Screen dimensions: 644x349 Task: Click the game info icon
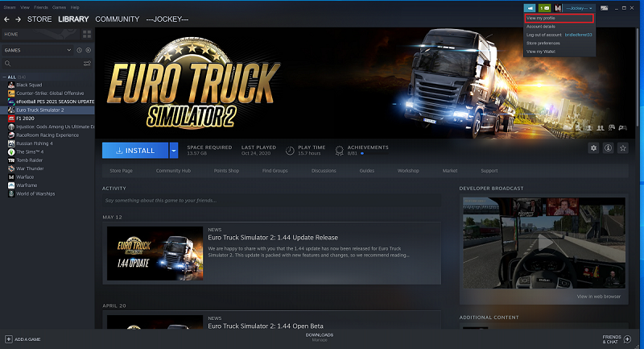click(608, 148)
